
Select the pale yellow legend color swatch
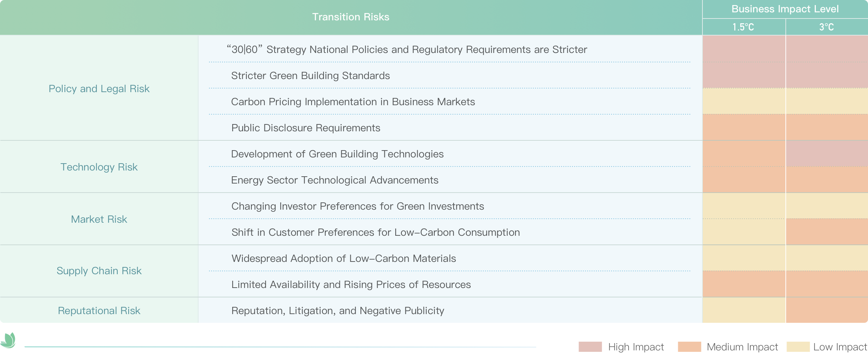point(798,346)
